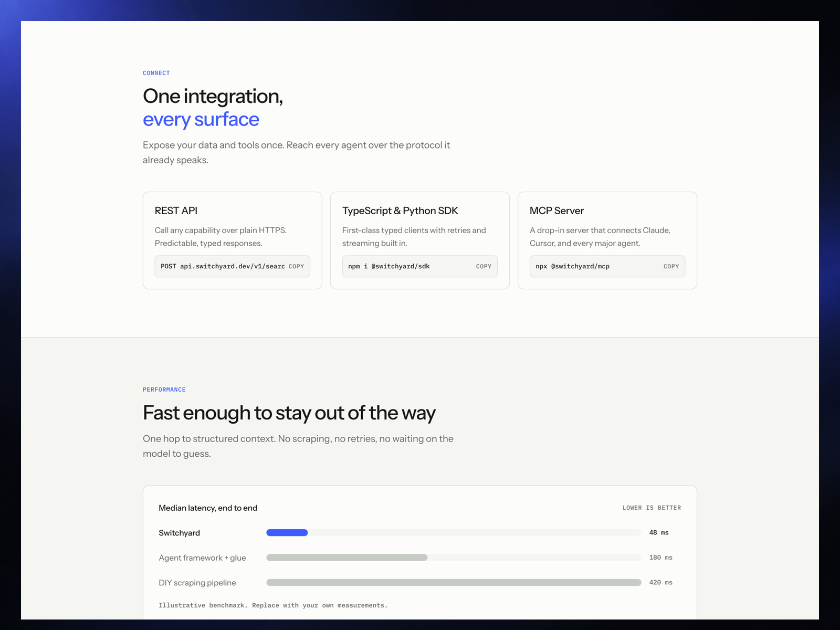The width and height of the screenshot is (840, 630).
Task: Select the npx @switchyard/mcp snippet text
Action: (x=573, y=267)
